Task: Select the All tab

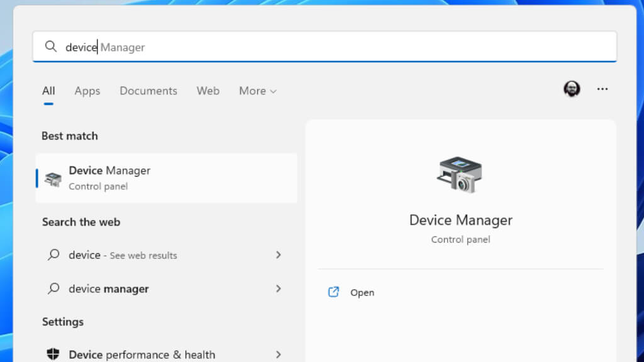Action: [48, 90]
